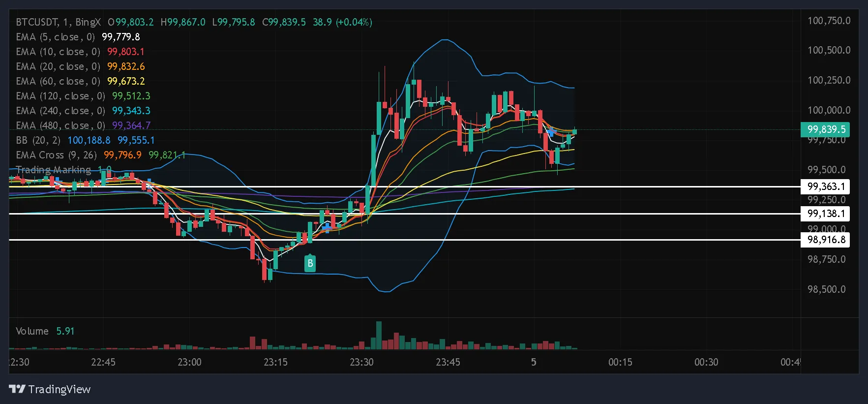The width and height of the screenshot is (868, 404).
Task: Click the day 5 time axis label
Action: tap(534, 362)
